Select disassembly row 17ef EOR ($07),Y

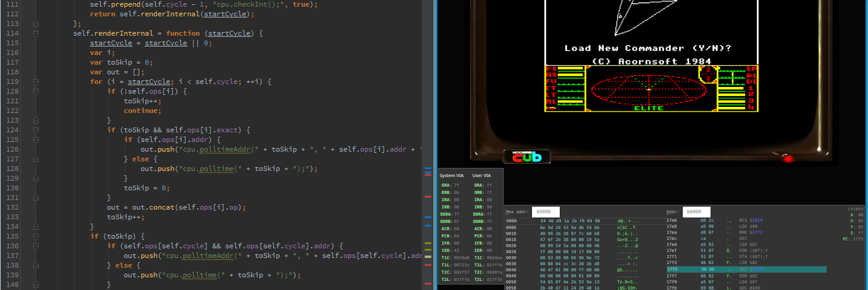746,251
